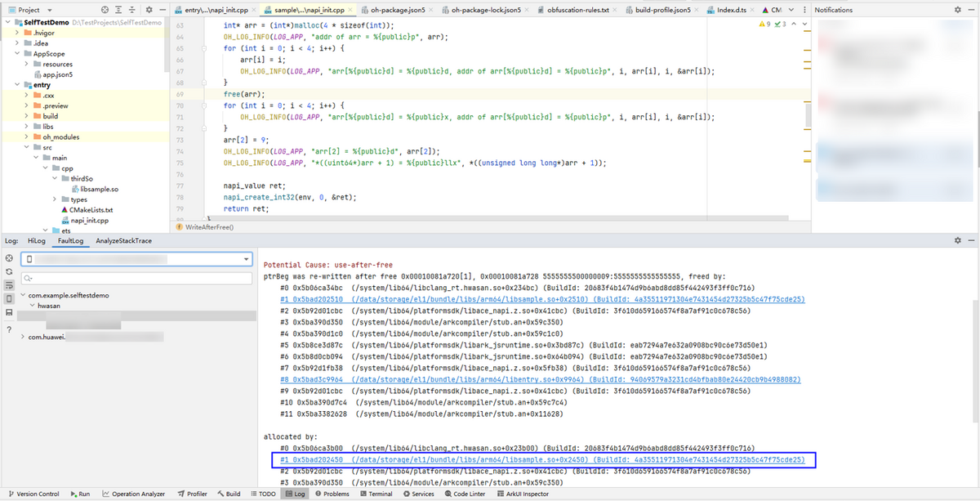Open Notifications panel settings gear

958,10
